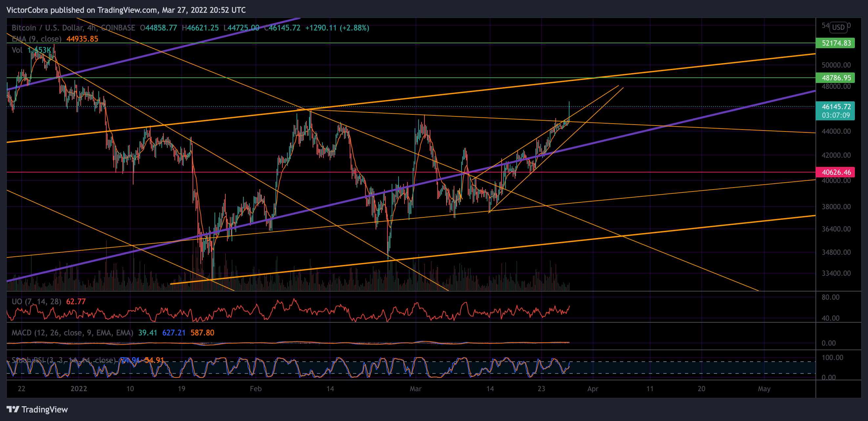Click the Vol indicator legend
868x421 pixels.
pos(17,50)
